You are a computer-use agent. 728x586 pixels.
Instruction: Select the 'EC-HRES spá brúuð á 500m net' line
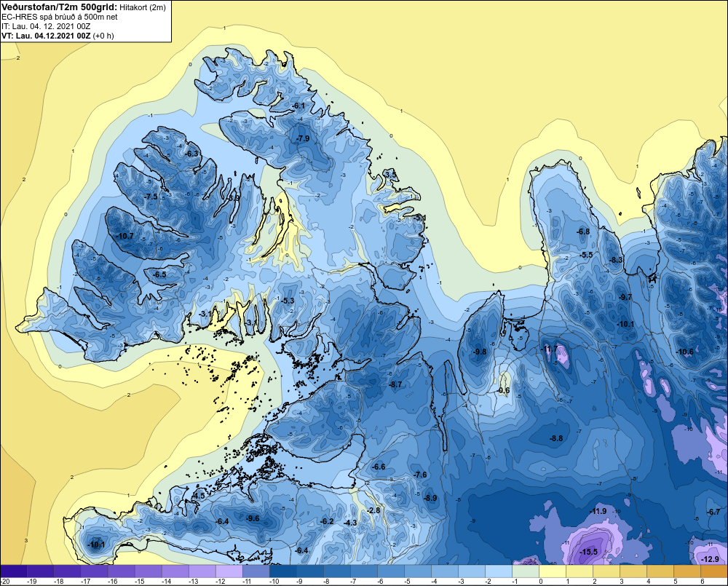tap(60, 17)
